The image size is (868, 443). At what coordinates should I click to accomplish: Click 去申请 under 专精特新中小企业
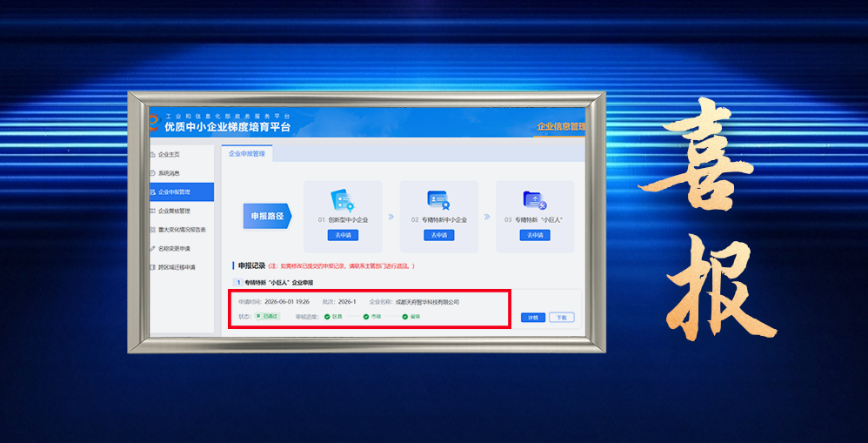(x=439, y=235)
